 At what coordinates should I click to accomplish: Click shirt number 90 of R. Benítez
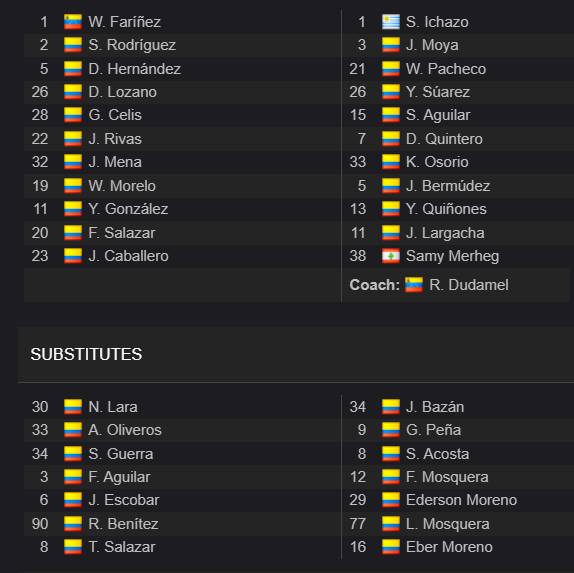pos(40,524)
